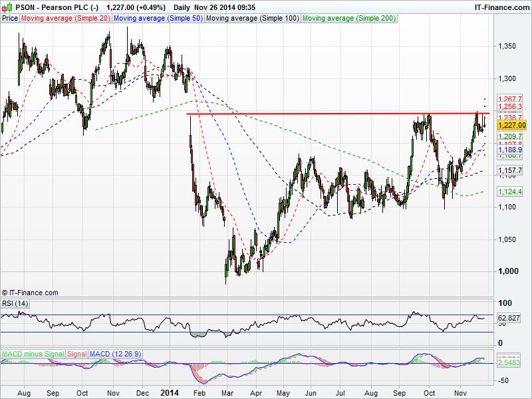This screenshot has width=532, height=399.
Task: Click the IT-Finance.com link at top right
Action: [x=501, y=7]
